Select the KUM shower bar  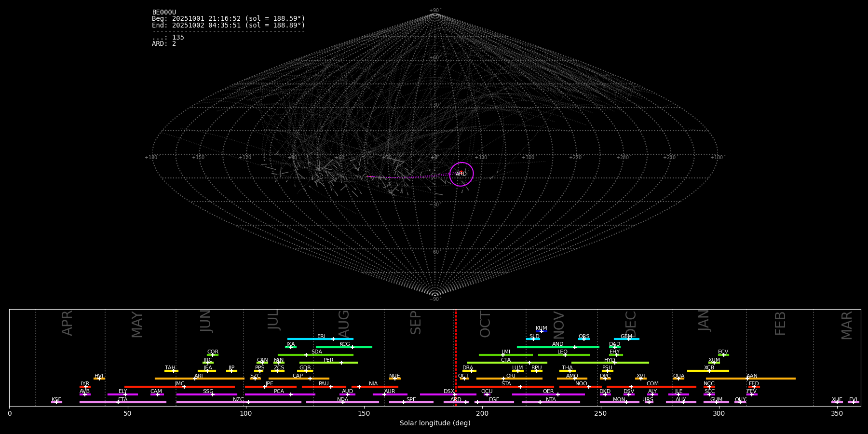(542, 331)
